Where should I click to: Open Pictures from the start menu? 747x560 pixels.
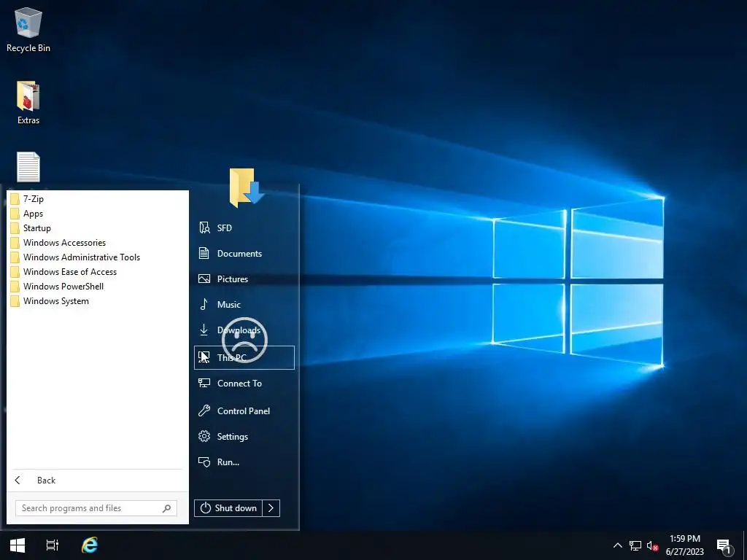(244, 279)
